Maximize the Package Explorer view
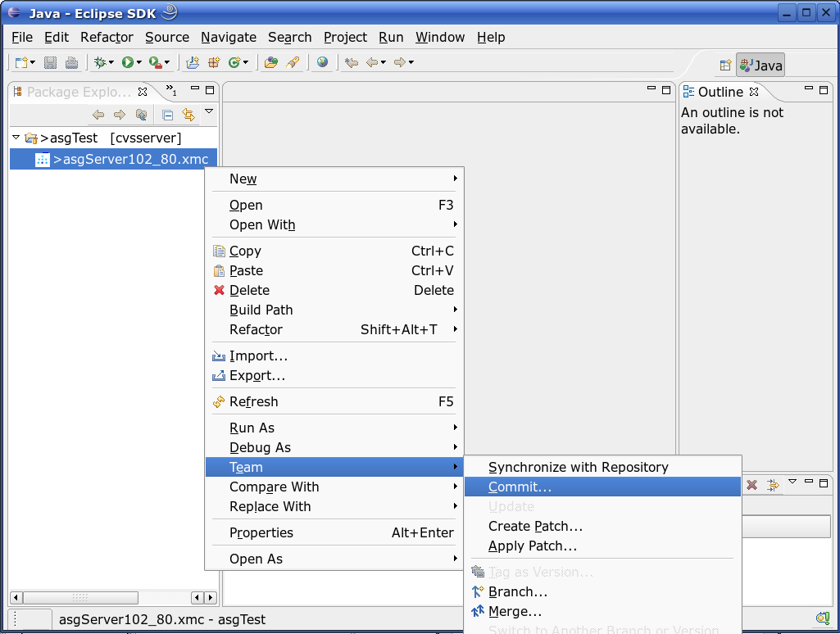 tap(210, 90)
